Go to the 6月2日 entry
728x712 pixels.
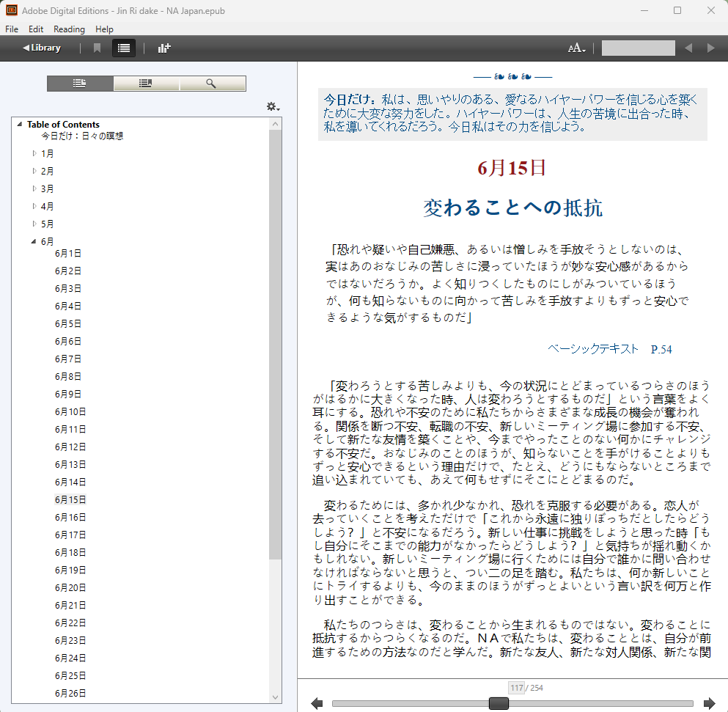pyautogui.click(x=67, y=271)
